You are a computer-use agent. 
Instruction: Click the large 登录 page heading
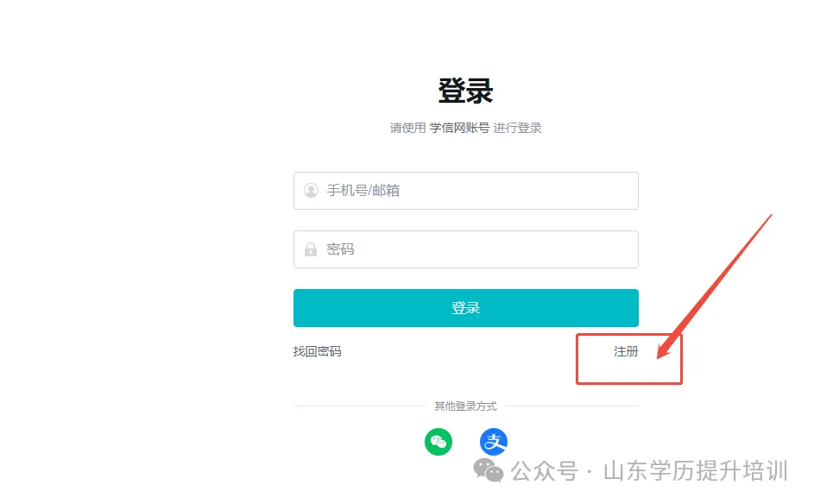465,91
